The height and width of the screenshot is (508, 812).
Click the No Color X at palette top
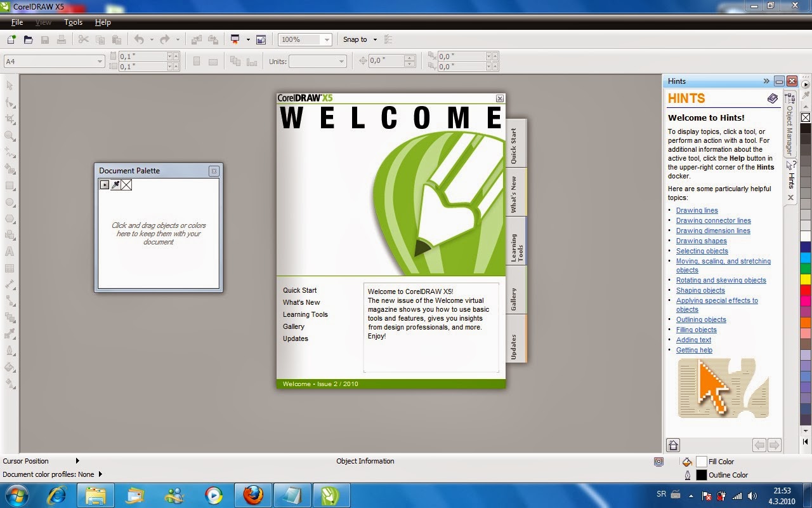tap(806, 117)
